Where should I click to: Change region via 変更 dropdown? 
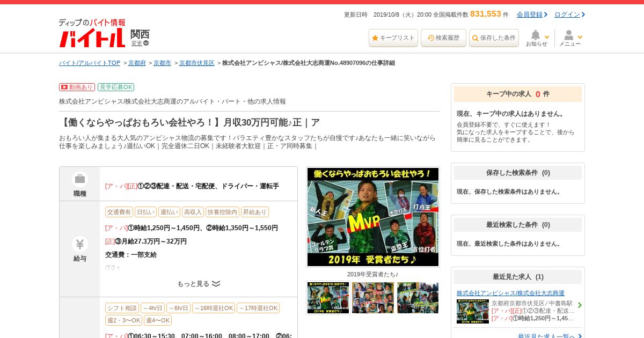140,43
